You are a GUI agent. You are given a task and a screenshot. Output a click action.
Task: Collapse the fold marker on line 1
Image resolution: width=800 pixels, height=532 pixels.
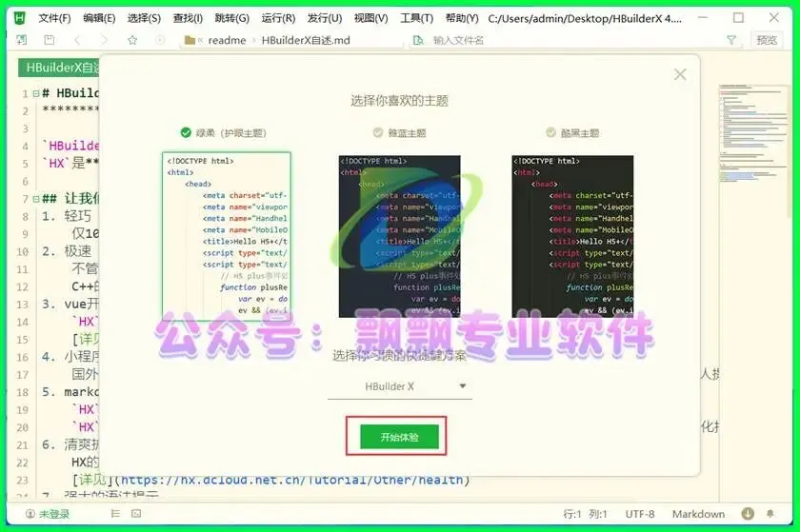click(x=36, y=93)
